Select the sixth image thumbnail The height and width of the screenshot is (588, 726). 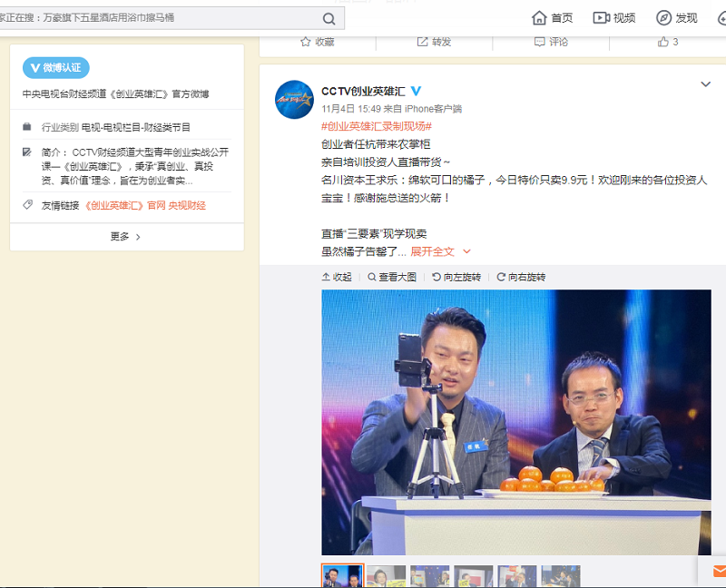pyautogui.click(x=560, y=576)
